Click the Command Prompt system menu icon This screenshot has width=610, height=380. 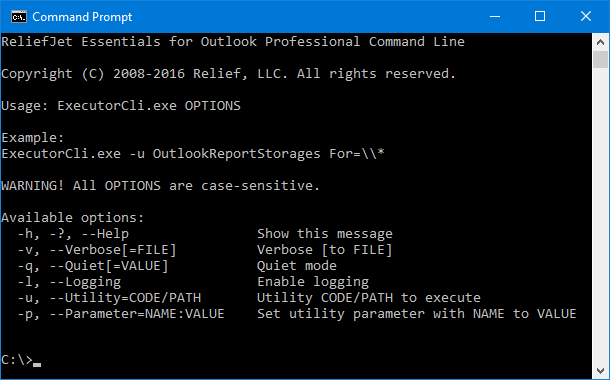coord(18,17)
